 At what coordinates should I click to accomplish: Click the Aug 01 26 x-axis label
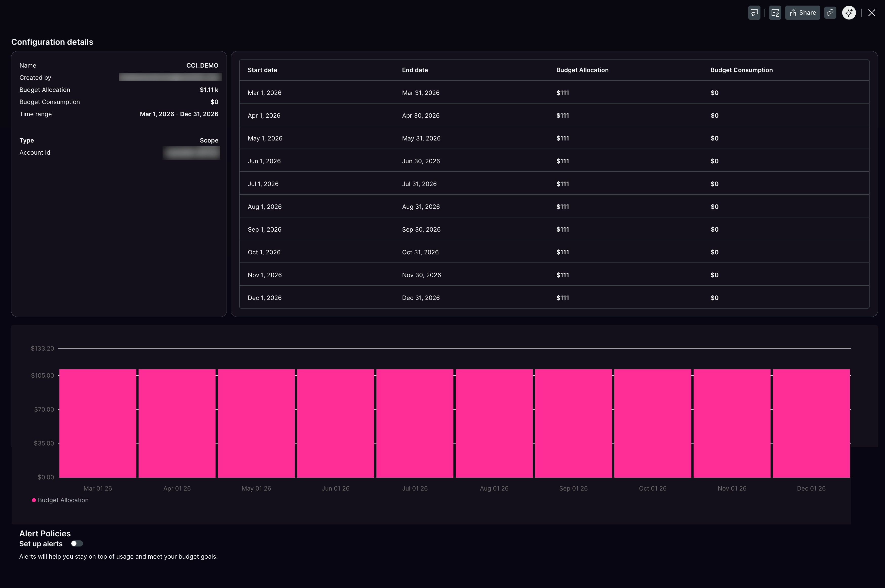pos(494,488)
